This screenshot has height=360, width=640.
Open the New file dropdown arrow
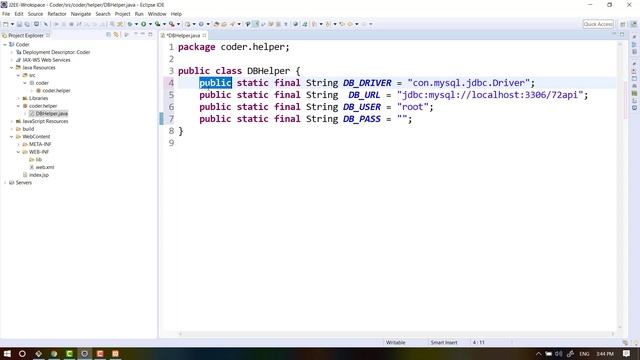pyautogui.click(x=12, y=24)
